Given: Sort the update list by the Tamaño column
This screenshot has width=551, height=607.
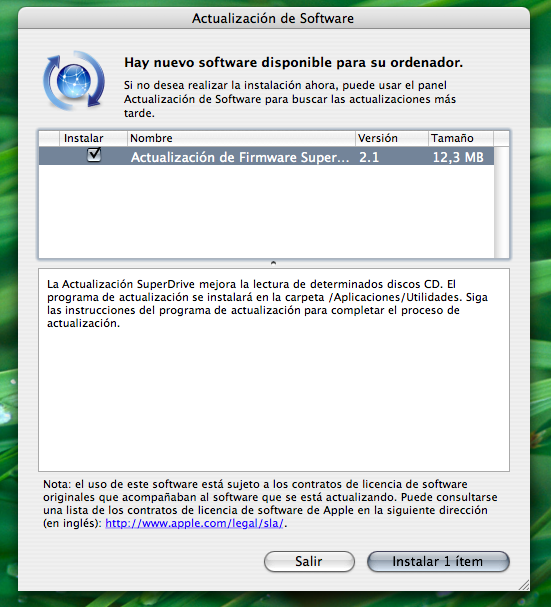Looking at the screenshot, I should click(x=461, y=138).
